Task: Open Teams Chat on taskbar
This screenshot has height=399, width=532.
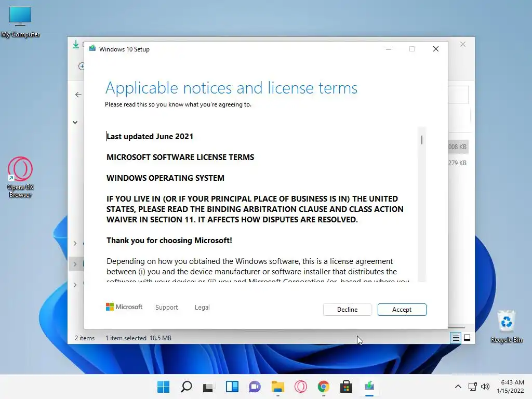Action: click(x=255, y=387)
